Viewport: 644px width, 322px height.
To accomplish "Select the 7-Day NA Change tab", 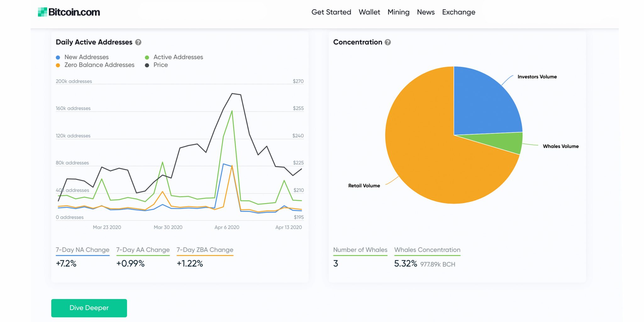I will [x=82, y=250].
